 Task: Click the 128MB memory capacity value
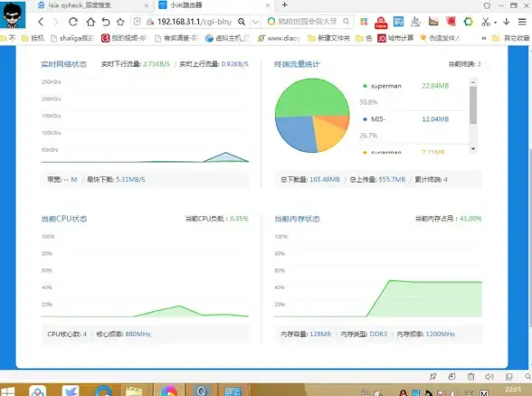(x=320, y=334)
